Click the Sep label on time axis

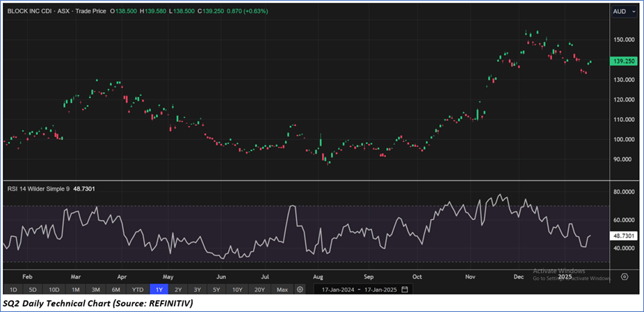tap(369, 276)
